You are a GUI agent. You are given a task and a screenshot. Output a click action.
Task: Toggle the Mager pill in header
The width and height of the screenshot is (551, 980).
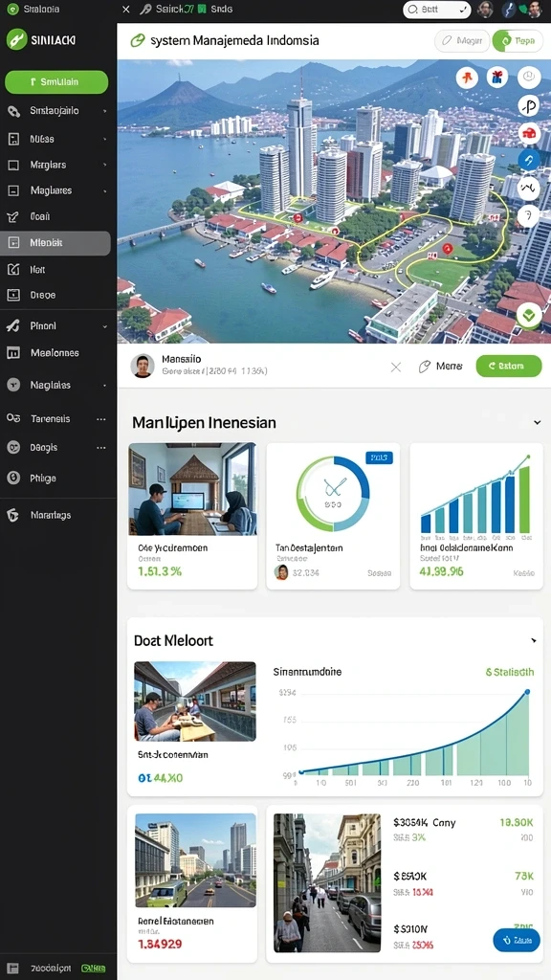pyautogui.click(x=461, y=41)
